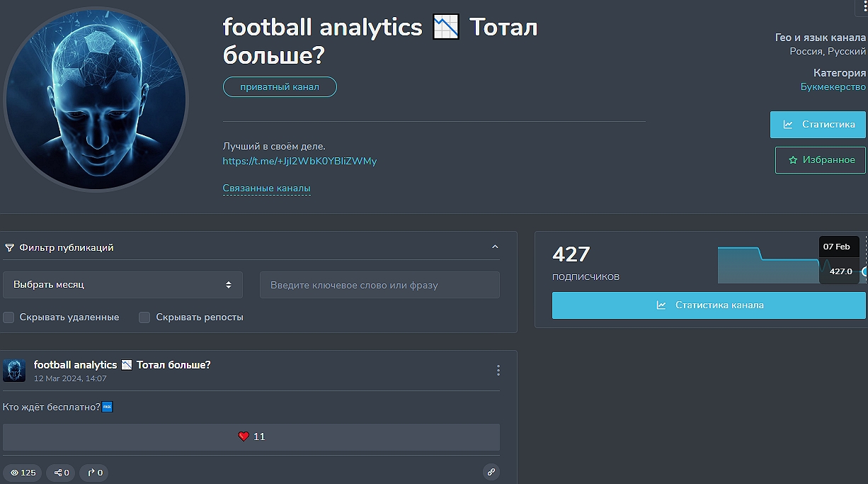The width and height of the screenshot is (868, 484).
Task: Open the Статистика канала button
Action: 709,305
